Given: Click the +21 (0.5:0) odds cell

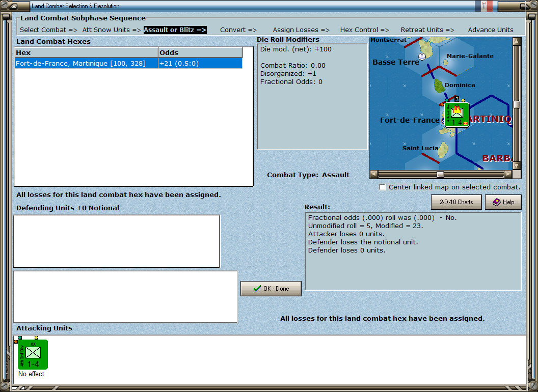Looking at the screenshot, I should coord(200,64).
